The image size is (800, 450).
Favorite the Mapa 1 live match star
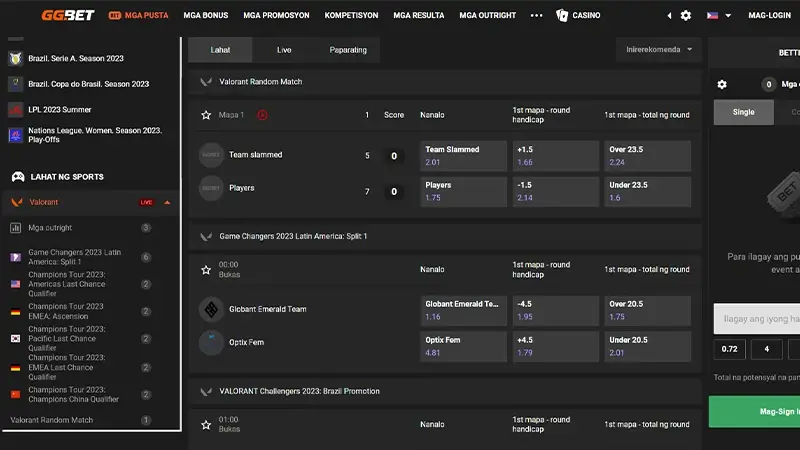(x=206, y=115)
